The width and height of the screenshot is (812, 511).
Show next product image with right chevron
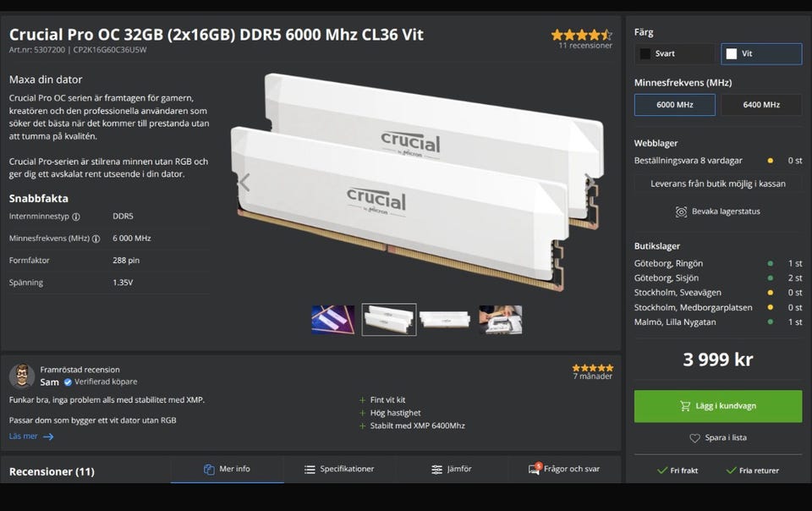[x=590, y=182]
